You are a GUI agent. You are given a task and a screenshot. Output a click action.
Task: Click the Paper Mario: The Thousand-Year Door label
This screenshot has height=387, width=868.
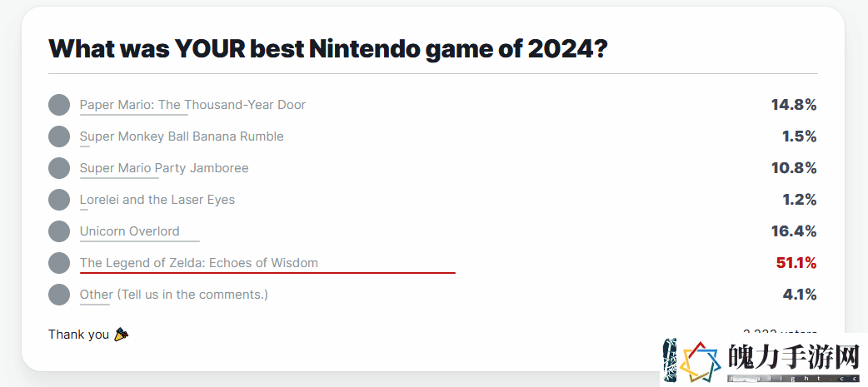pyautogui.click(x=192, y=105)
